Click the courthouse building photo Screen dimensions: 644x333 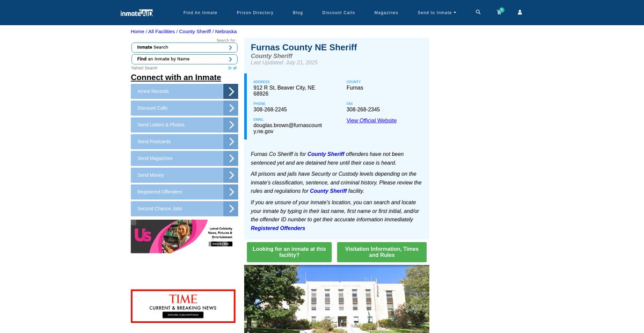click(x=336, y=299)
